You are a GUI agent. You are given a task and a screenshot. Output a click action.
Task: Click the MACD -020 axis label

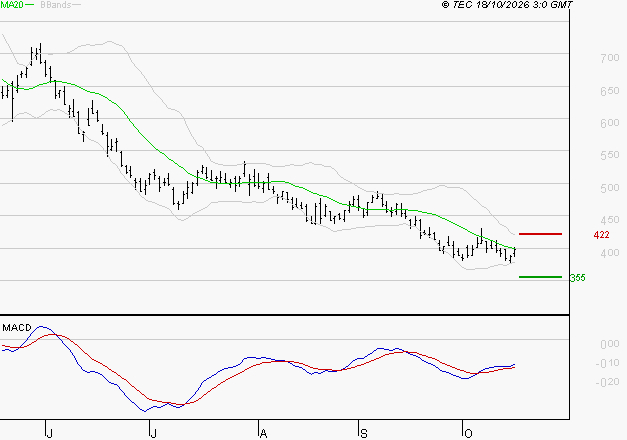pyautogui.click(x=607, y=382)
